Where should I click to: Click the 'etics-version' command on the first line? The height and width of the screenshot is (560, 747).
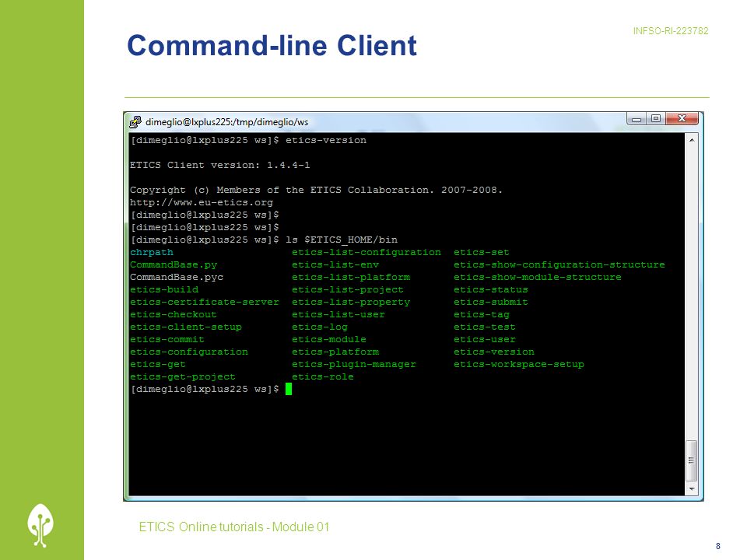[326, 140]
